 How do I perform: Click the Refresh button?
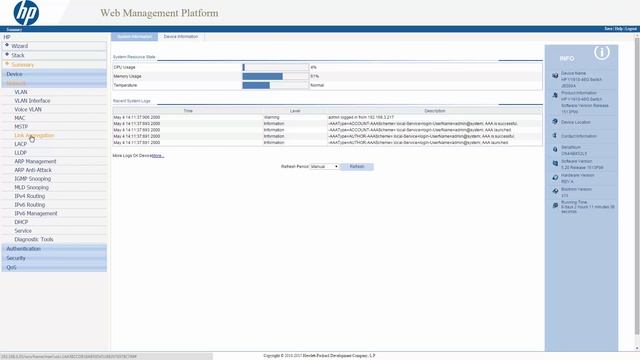[x=357, y=167]
